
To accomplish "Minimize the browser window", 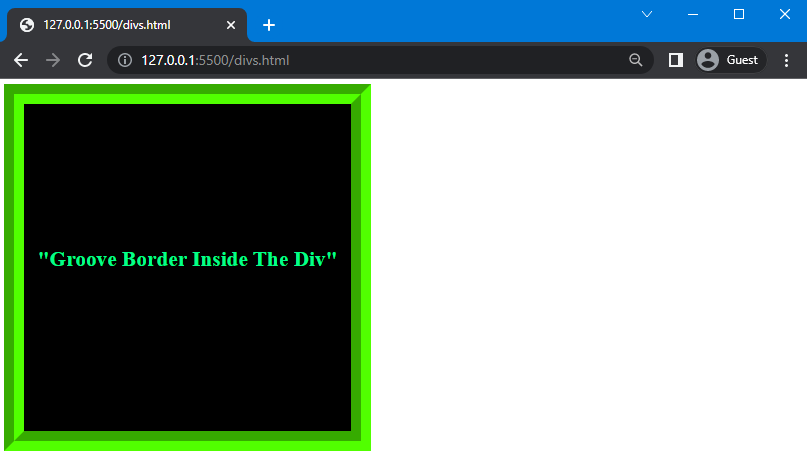I will tap(693, 14).
